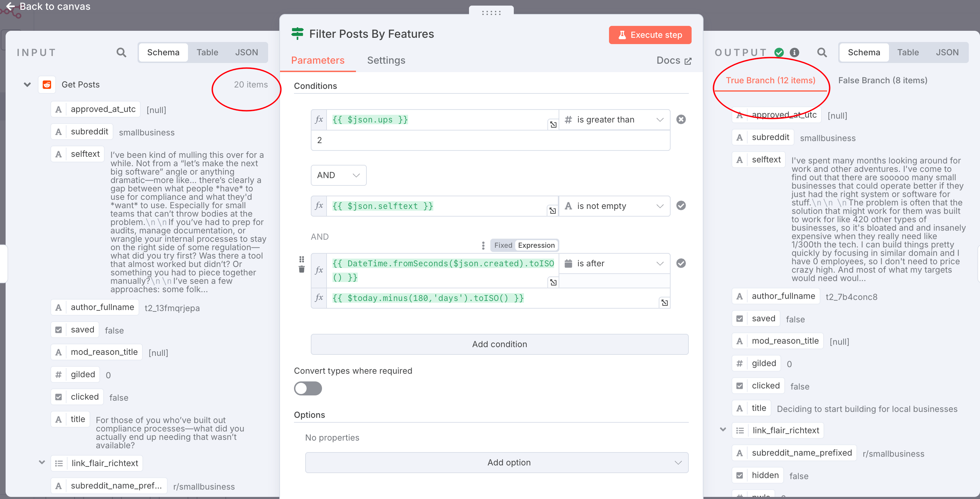Click the Add condition button
Viewport: 980px width, 499px height.
point(499,344)
